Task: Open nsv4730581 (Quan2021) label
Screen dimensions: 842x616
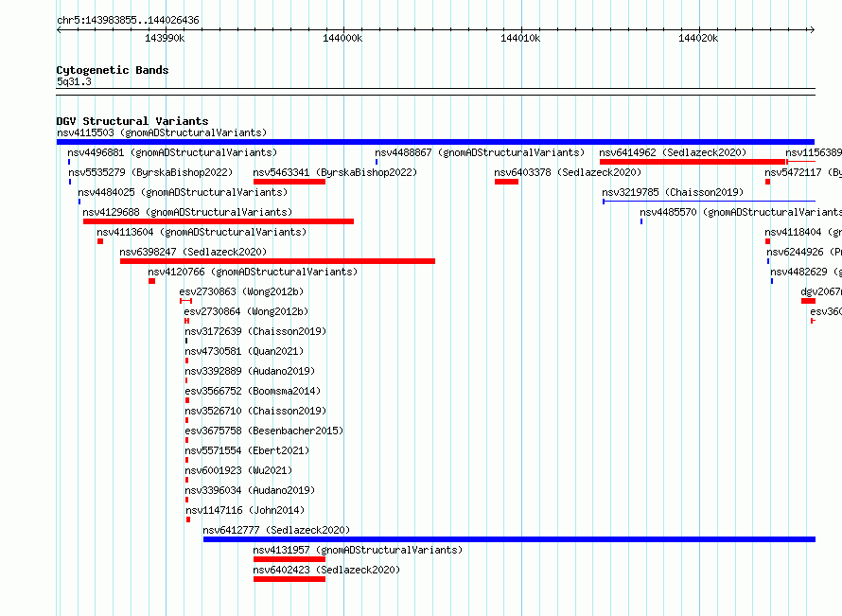Action: click(x=244, y=351)
